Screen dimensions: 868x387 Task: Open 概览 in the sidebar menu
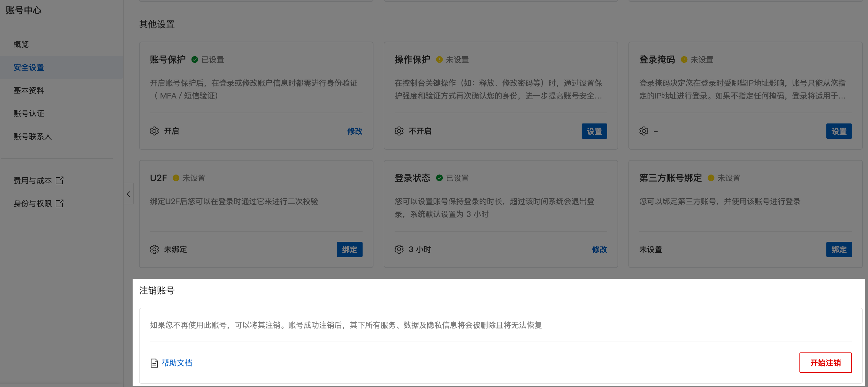tap(21, 44)
